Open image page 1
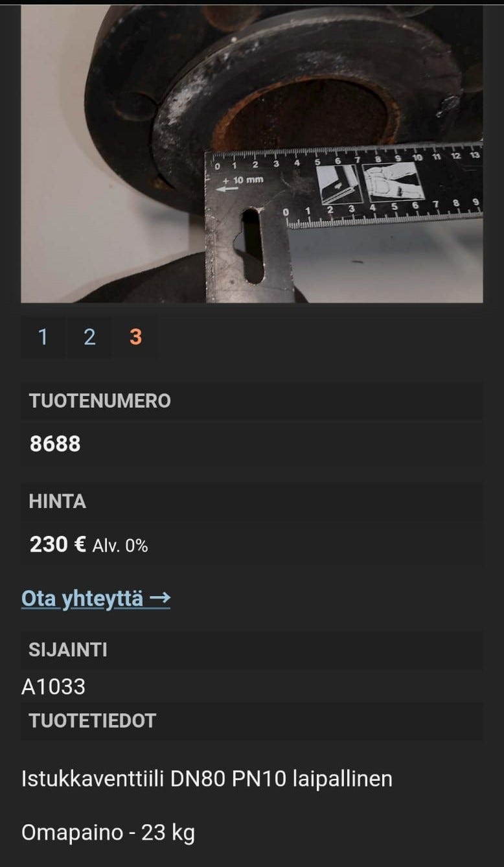The image size is (504, 867). coord(43,337)
